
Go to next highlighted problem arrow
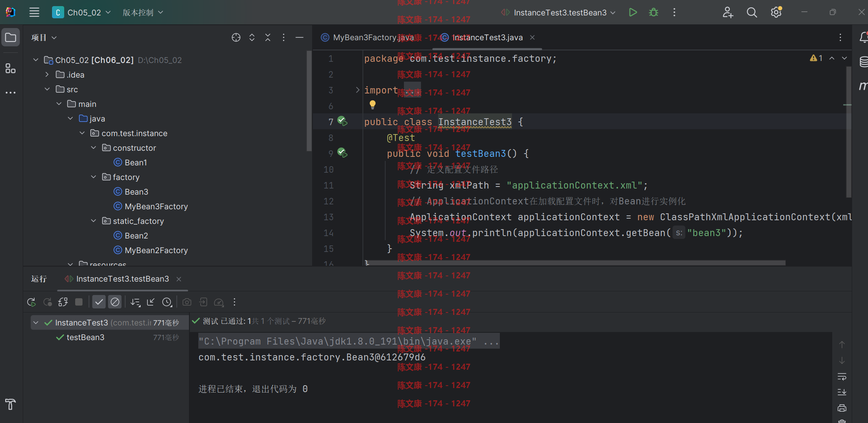click(x=844, y=58)
